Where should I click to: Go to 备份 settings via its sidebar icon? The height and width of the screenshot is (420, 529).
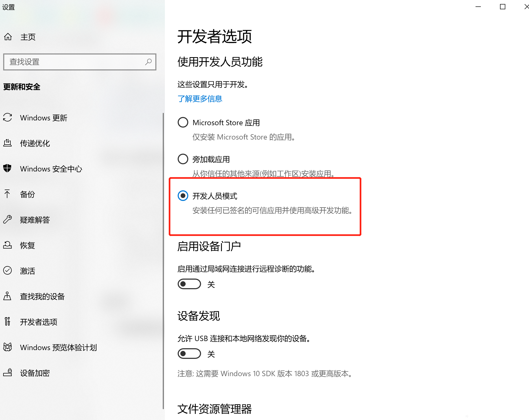(x=27, y=194)
